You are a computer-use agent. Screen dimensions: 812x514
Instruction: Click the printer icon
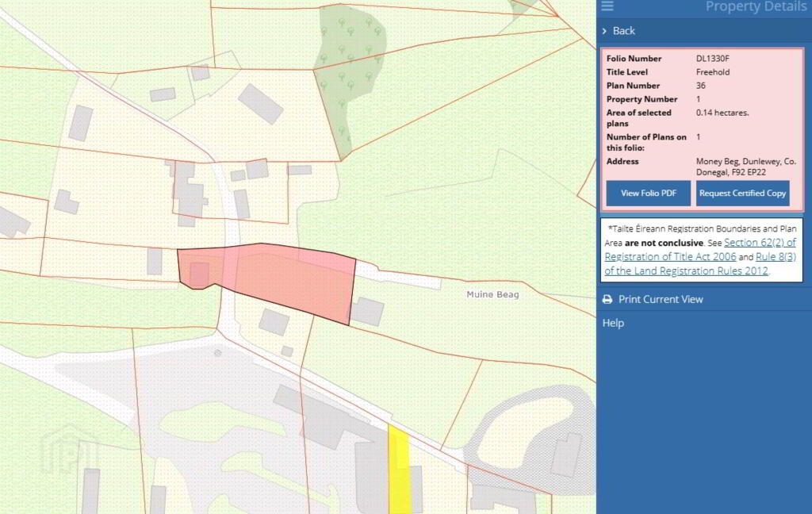[x=607, y=300]
